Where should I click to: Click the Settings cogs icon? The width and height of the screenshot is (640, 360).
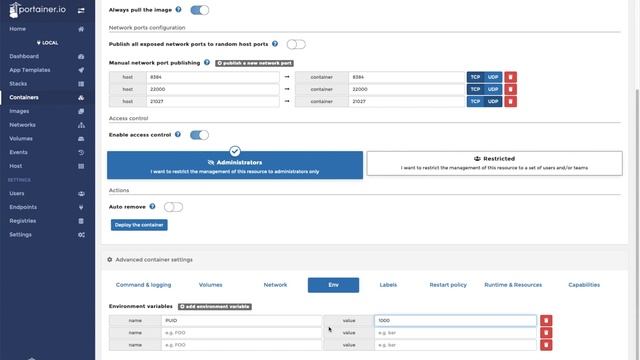(81, 235)
